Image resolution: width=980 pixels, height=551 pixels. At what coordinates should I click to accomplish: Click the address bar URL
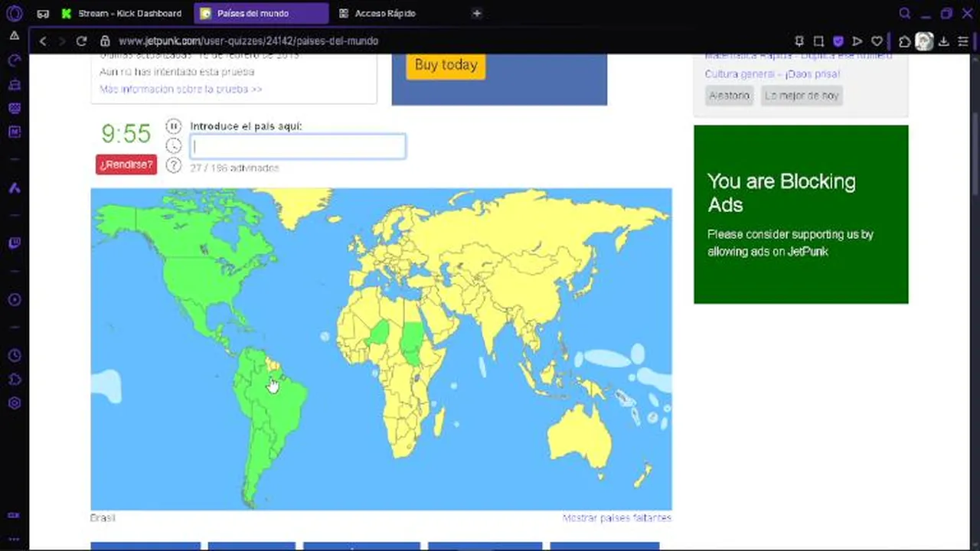248,41
